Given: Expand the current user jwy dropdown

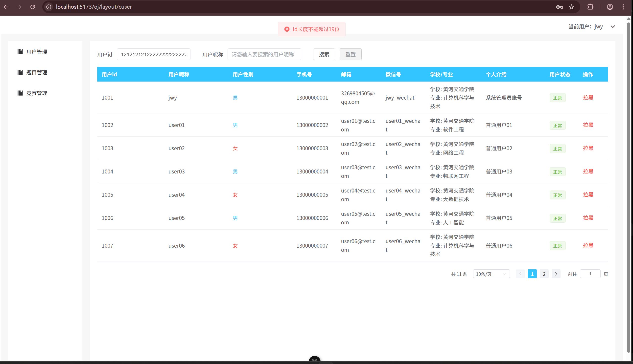Looking at the screenshot, I should (x=612, y=26).
